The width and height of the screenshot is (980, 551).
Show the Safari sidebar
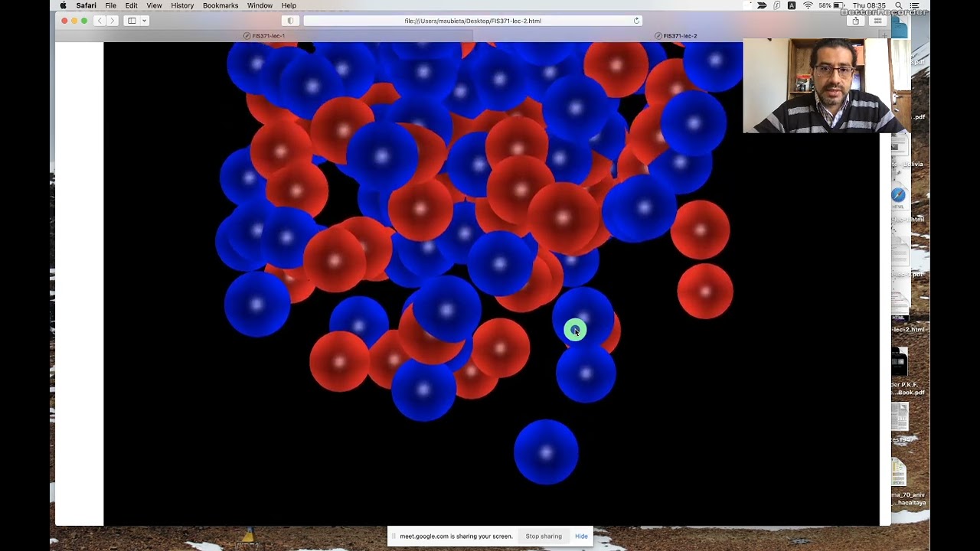(132, 21)
